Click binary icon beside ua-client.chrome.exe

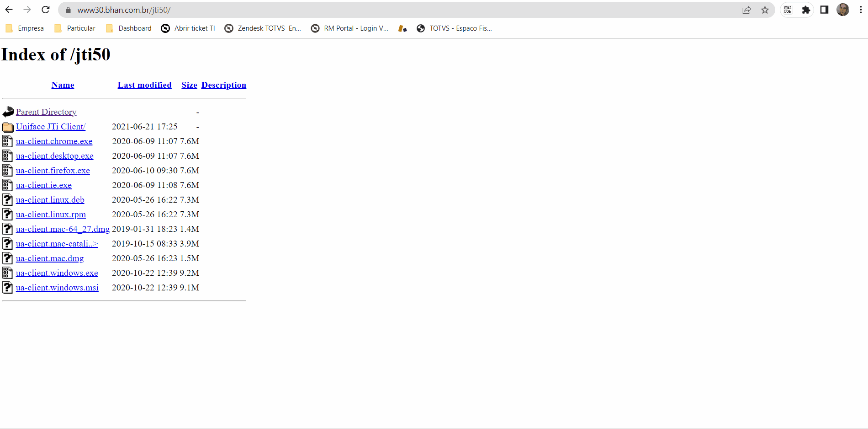point(8,141)
